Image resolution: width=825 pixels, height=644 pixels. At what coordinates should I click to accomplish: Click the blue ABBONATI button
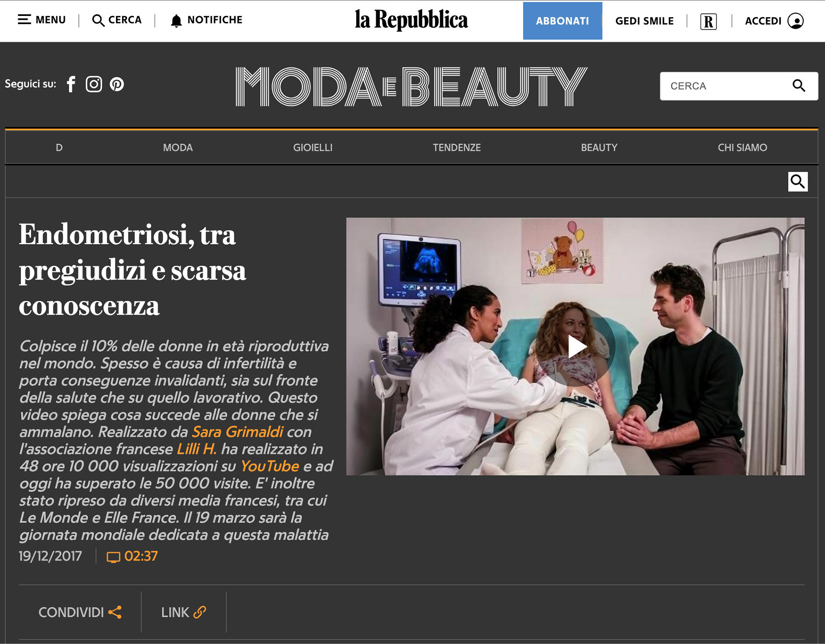(x=562, y=21)
